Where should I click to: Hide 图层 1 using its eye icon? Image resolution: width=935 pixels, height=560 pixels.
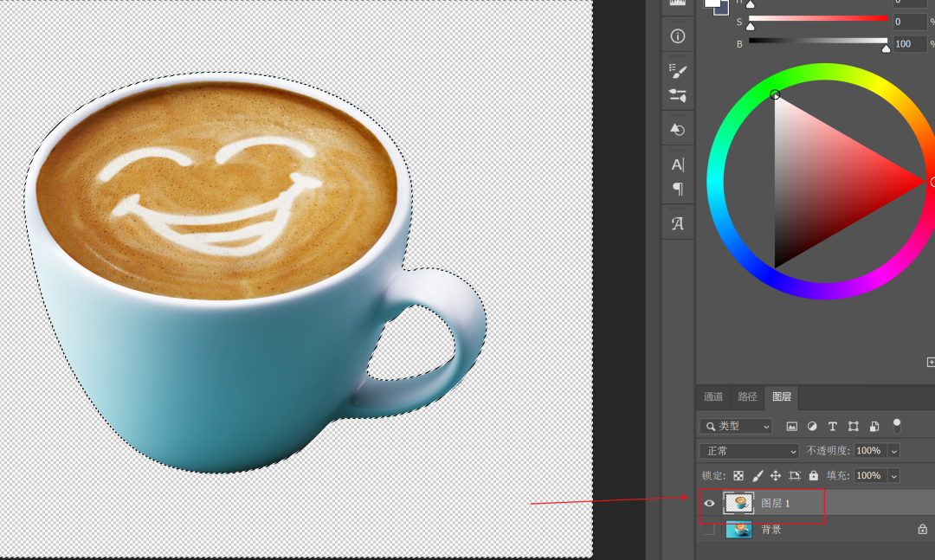pos(710,503)
